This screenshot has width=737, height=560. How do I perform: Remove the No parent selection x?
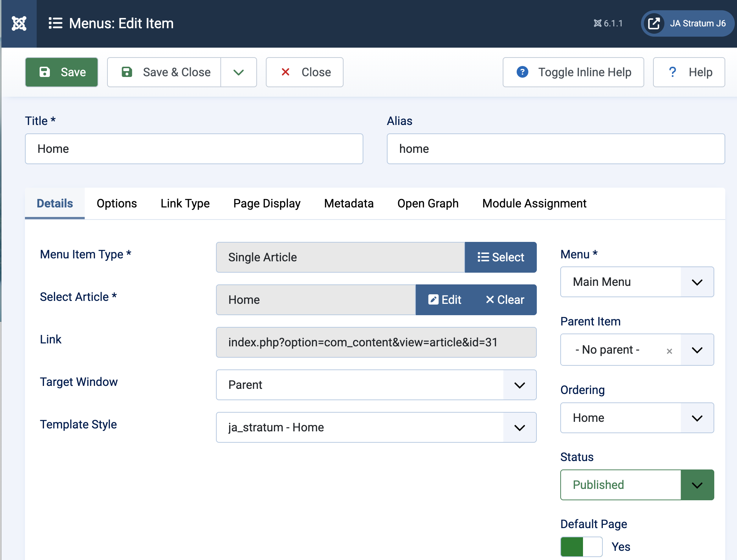coord(670,351)
